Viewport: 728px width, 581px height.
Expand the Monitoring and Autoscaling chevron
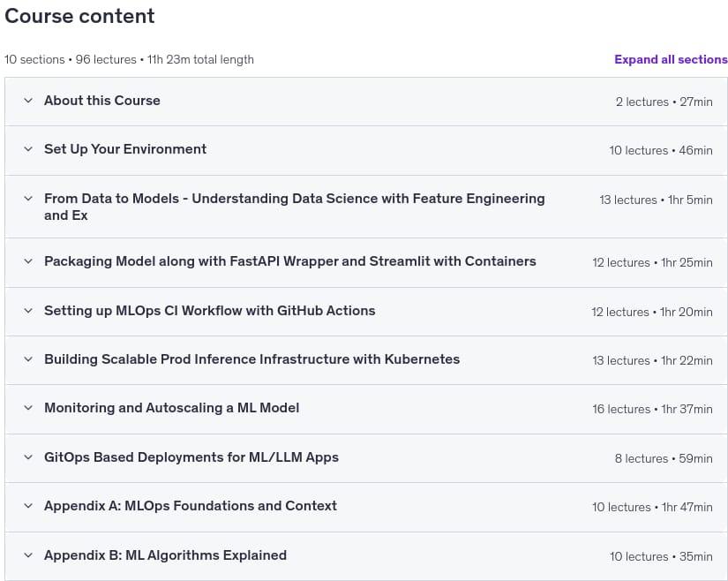[28, 408]
